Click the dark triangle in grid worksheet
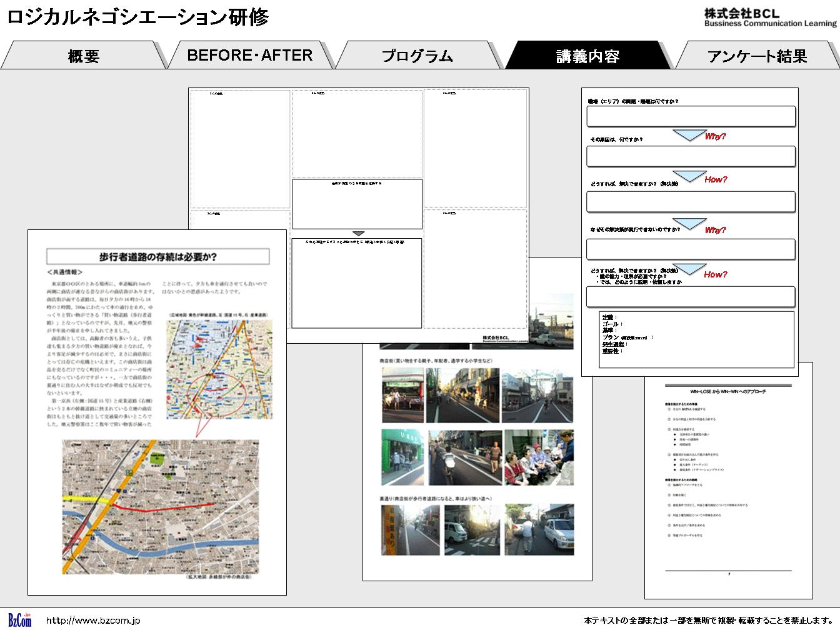 coord(359,233)
